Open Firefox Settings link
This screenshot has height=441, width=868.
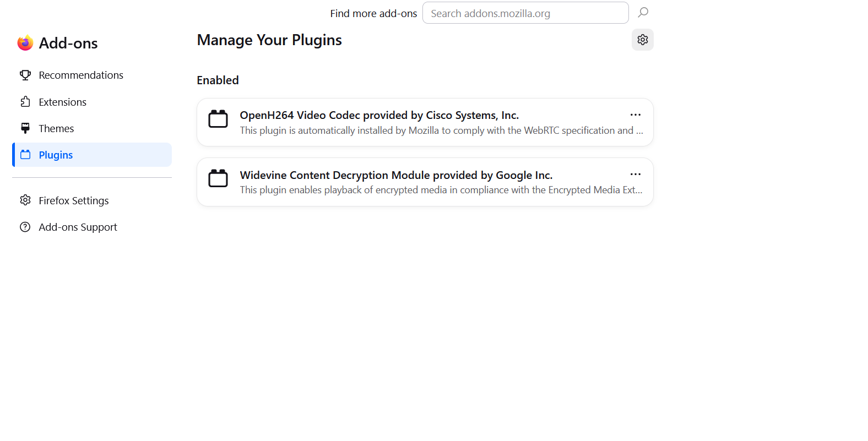pyautogui.click(x=92, y=200)
